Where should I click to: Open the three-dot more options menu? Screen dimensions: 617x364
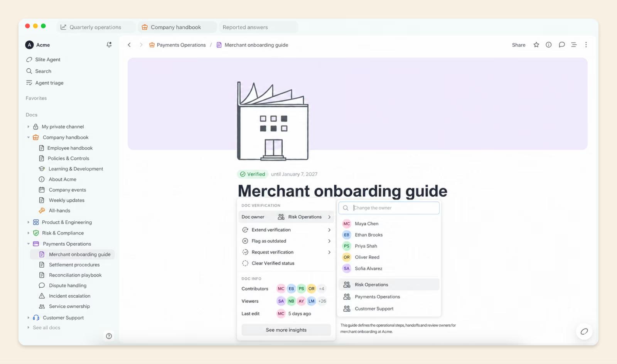(x=586, y=45)
